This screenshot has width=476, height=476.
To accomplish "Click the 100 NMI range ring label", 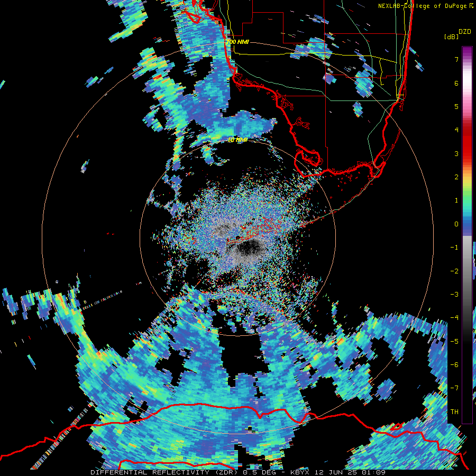I will click(x=238, y=42).
